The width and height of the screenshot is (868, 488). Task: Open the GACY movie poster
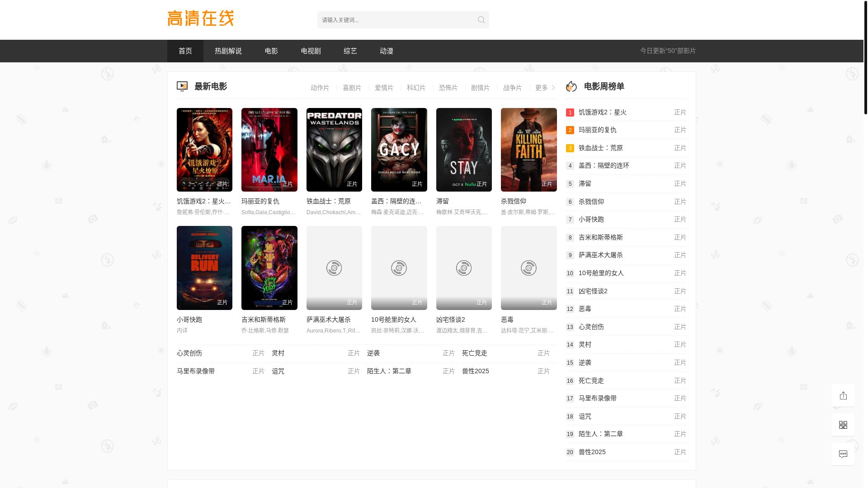point(399,150)
